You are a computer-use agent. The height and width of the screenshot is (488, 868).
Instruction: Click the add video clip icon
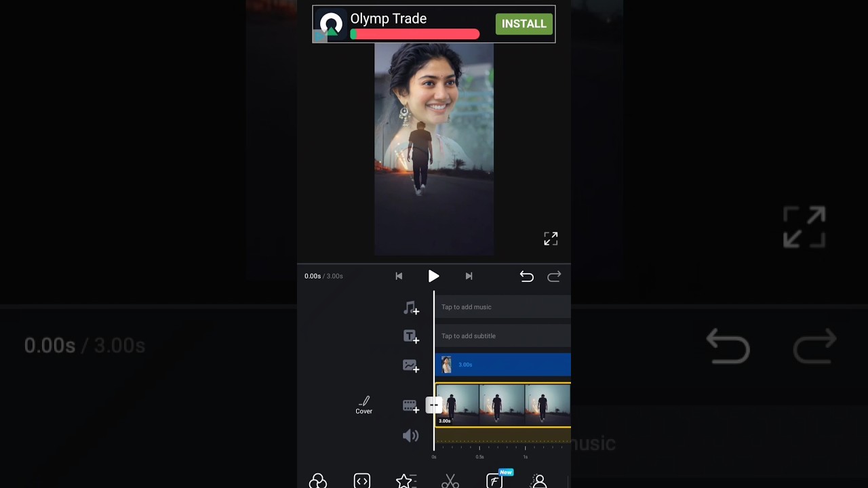[411, 406]
